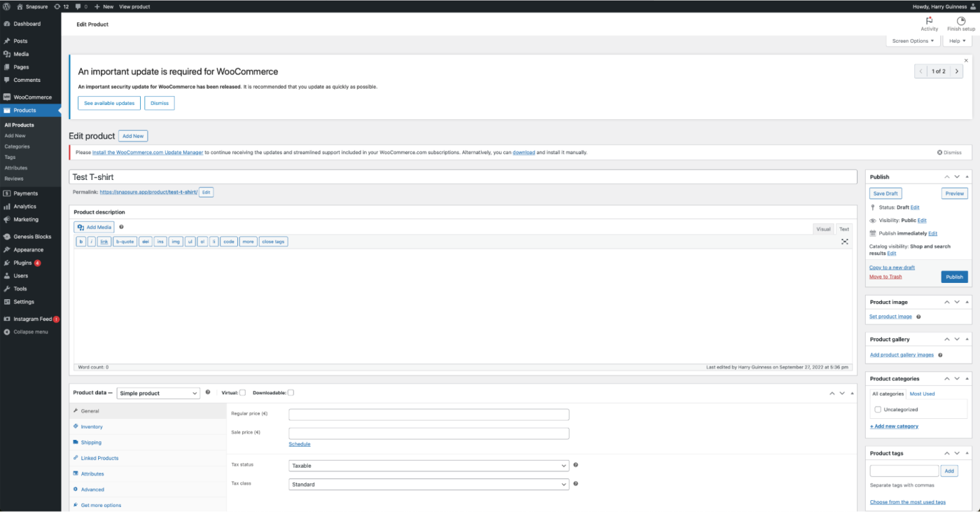The image size is (980, 512).
Task: Click Add New beside Edit product heading
Action: pos(133,136)
